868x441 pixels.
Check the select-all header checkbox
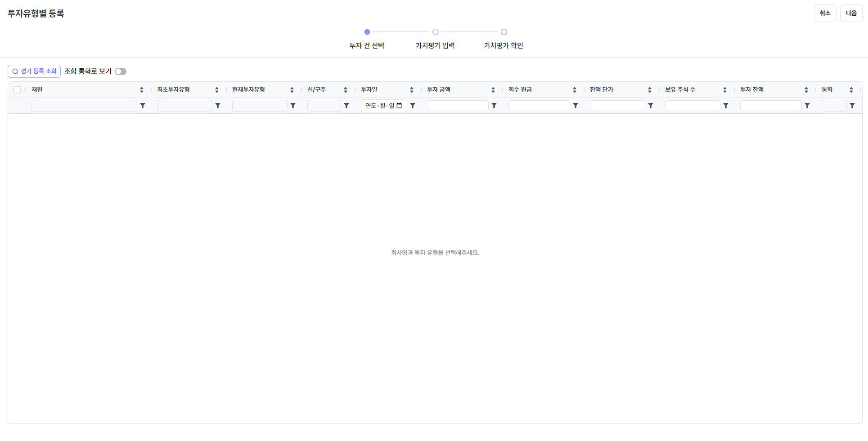pyautogui.click(x=17, y=90)
